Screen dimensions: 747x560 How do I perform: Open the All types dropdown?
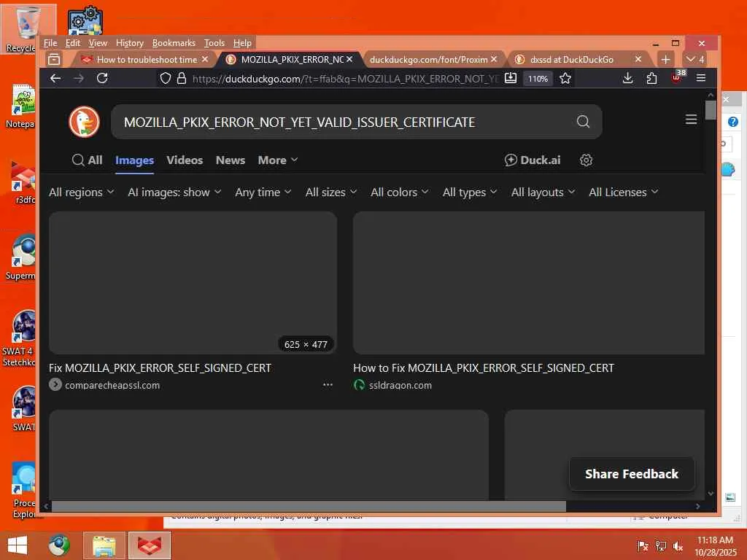pyautogui.click(x=470, y=192)
